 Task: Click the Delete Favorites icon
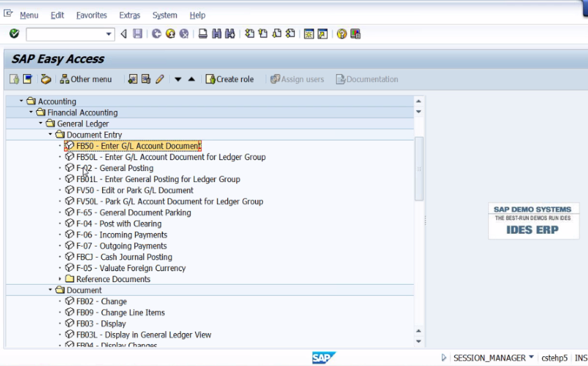[146, 79]
